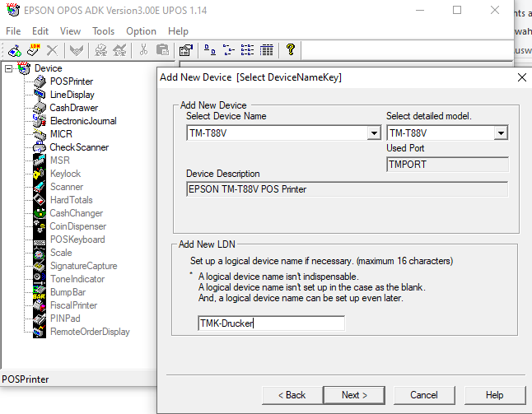This screenshot has width=532, height=414.
Task: Select MSR label in the tree
Action: pos(60,160)
